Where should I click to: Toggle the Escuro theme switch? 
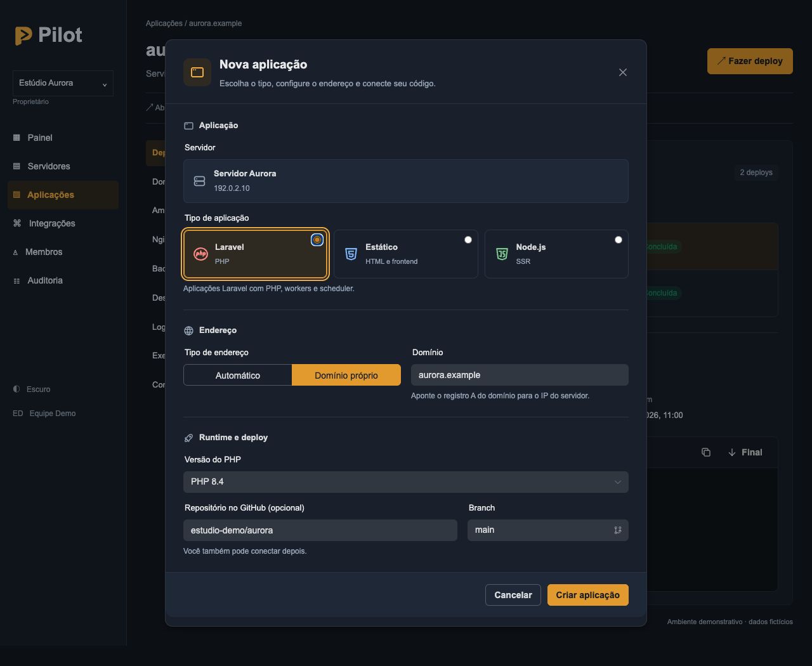pyautogui.click(x=32, y=389)
